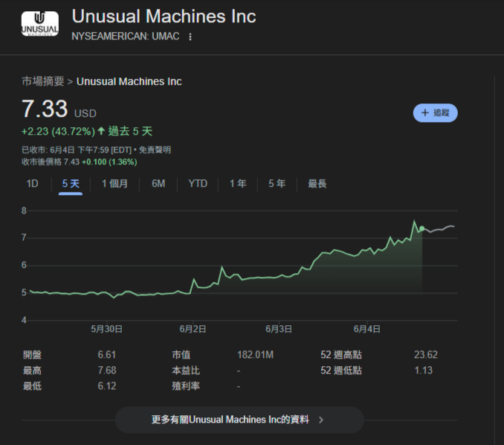Click the closing price dot on chart
Viewport: 504px width, 445px height.
[x=422, y=228]
